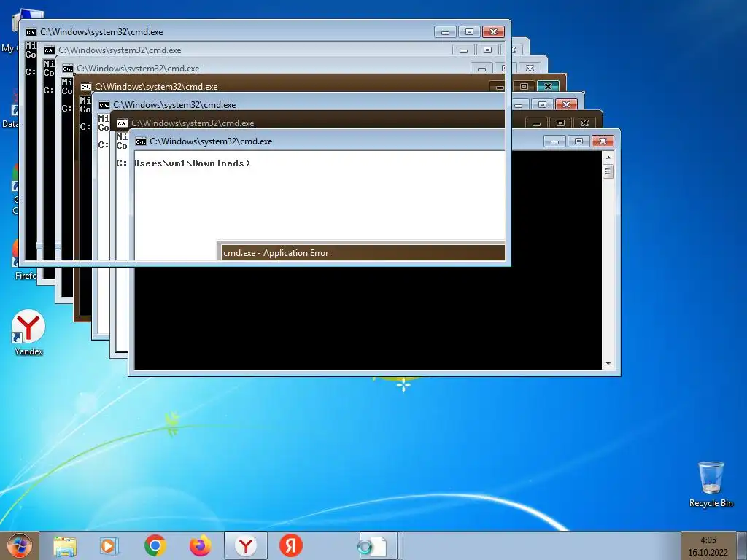Close the cmd window using teal X button
This screenshot has height=560, width=747.
pyautogui.click(x=548, y=86)
